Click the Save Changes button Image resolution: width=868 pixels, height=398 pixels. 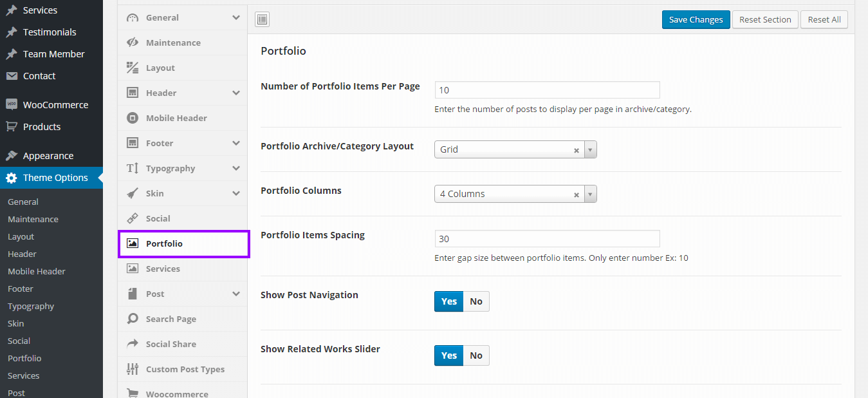pyautogui.click(x=696, y=19)
